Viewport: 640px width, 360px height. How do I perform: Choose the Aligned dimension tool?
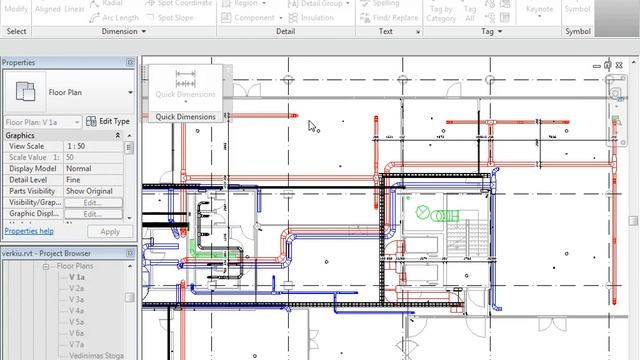click(47, 9)
